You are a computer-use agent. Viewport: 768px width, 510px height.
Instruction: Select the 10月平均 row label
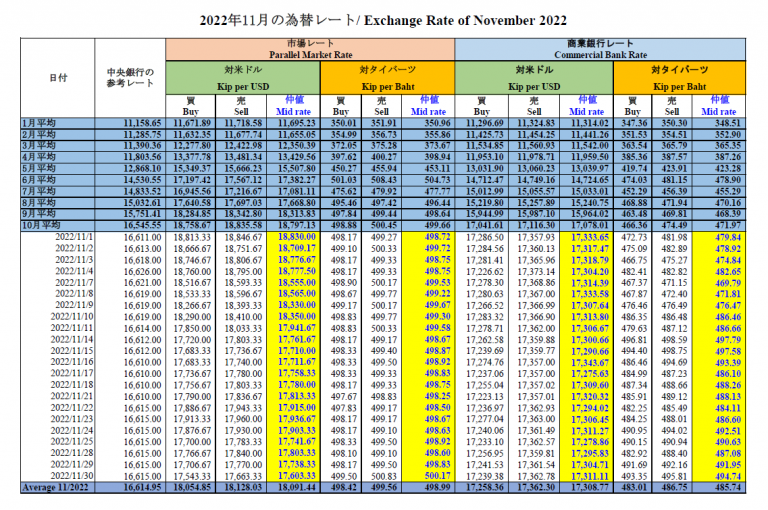[41, 226]
